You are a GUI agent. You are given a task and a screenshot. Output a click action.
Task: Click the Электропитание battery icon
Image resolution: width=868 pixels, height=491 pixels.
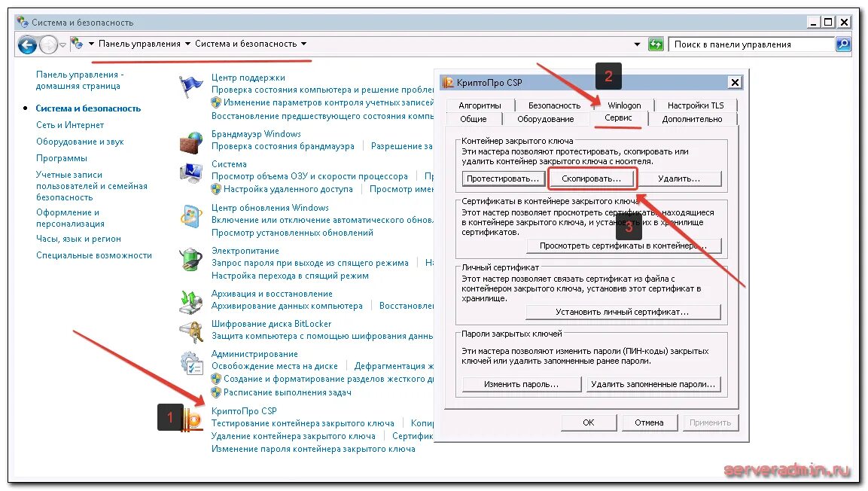[191, 259]
